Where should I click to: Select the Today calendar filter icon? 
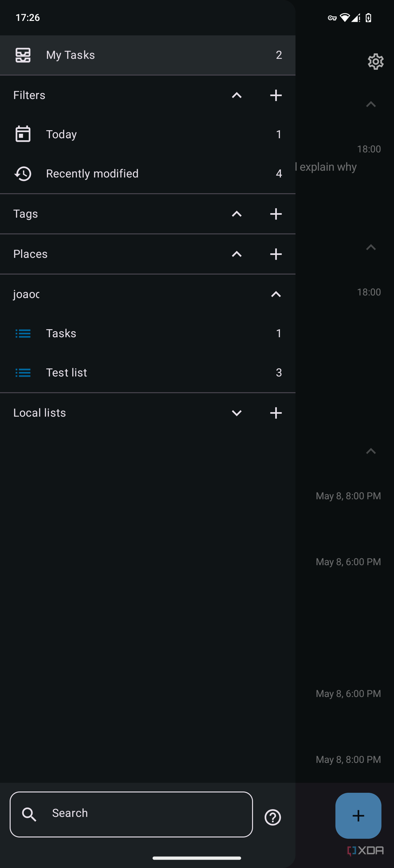(x=23, y=134)
